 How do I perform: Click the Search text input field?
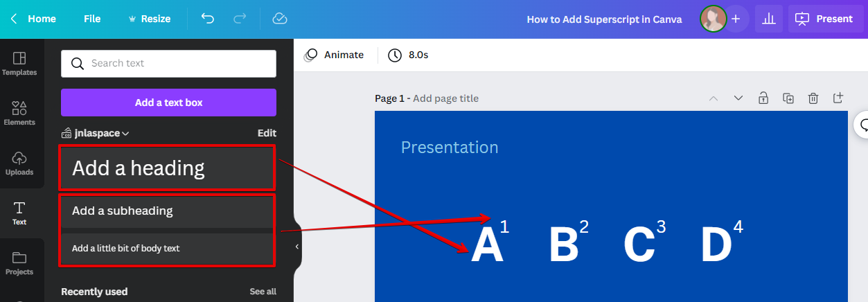pyautogui.click(x=168, y=63)
